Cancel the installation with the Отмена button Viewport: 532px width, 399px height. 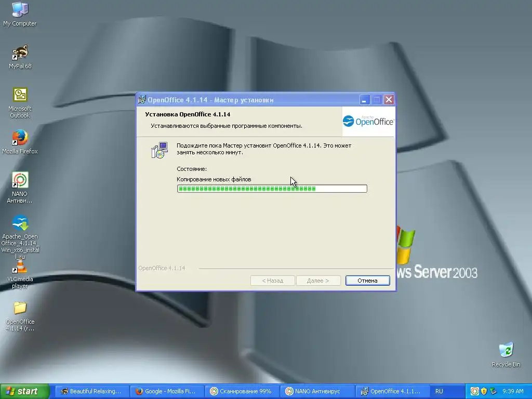(x=367, y=281)
